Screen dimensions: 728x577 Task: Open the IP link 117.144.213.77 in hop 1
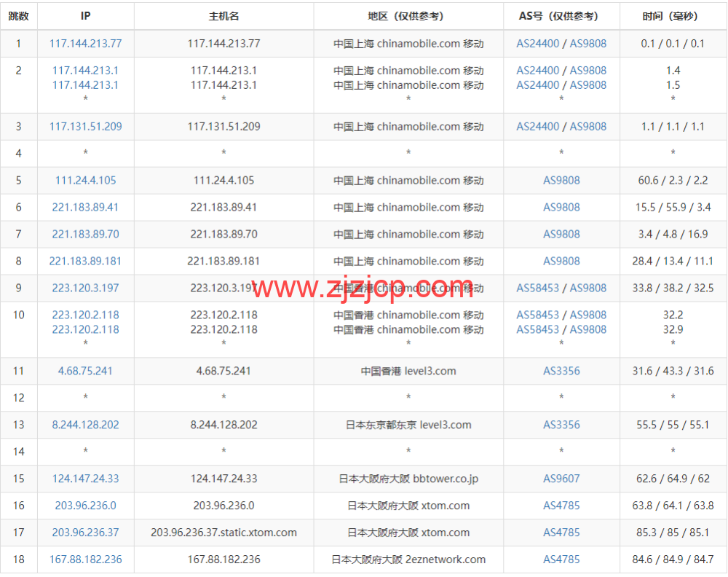85,43
